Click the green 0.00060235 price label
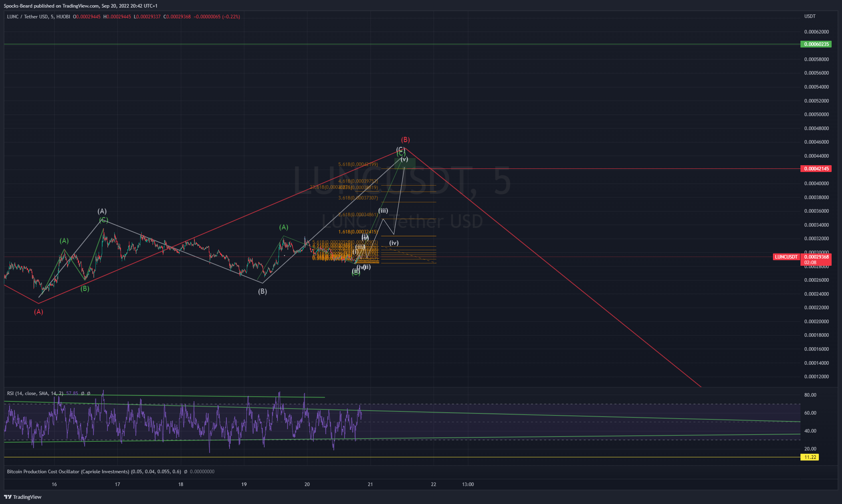This screenshot has height=504, width=842. (x=816, y=44)
